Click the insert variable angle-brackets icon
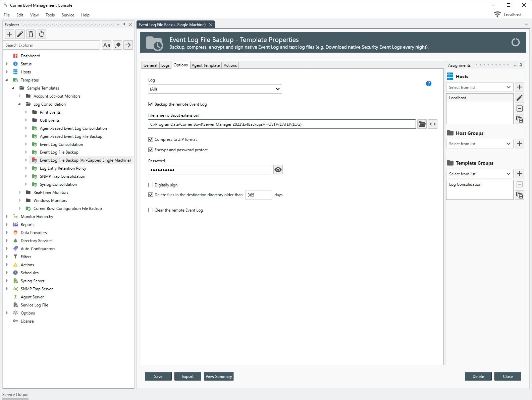Viewport: 532px width, 400px height. coord(433,124)
